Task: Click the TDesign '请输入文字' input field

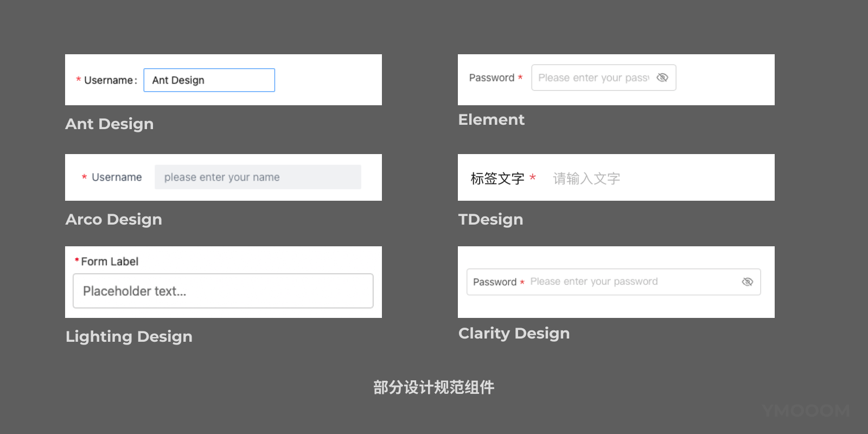Action: pos(586,178)
